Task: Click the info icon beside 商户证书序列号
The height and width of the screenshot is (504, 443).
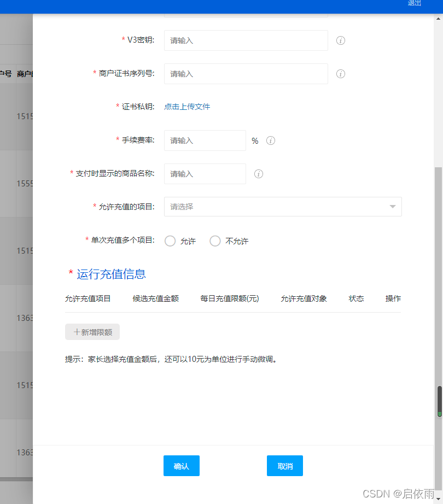Action: [x=340, y=74]
